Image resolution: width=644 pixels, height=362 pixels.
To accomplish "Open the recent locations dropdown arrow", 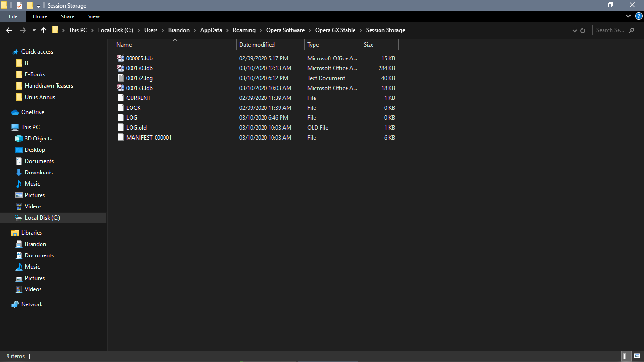I will [34, 30].
